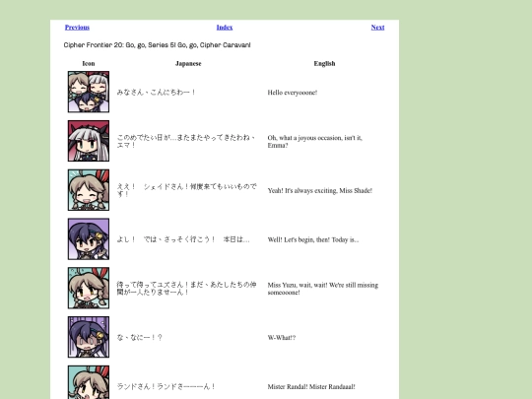Open the Previous page link
The width and height of the screenshot is (532, 399).
point(77,28)
